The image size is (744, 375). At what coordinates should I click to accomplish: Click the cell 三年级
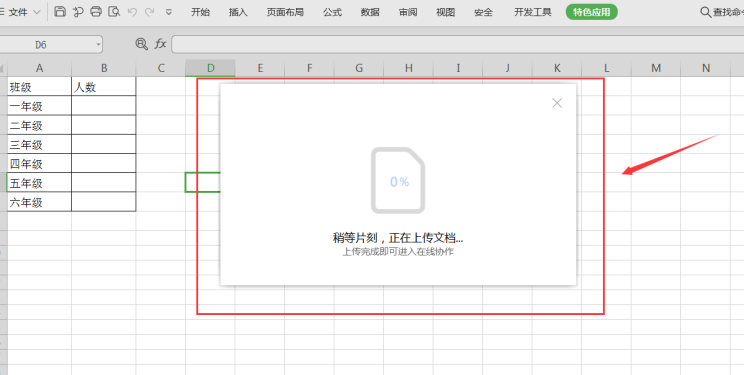click(39, 144)
